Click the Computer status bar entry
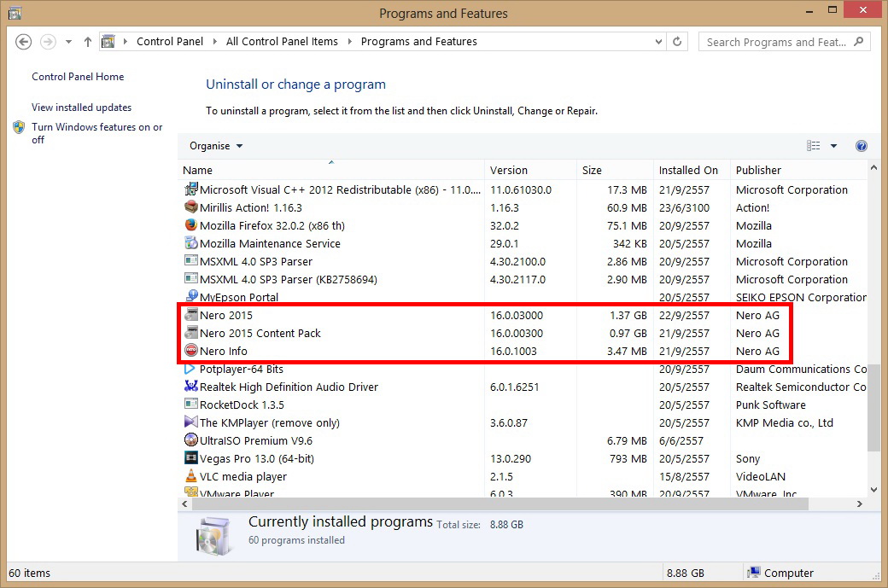The height and width of the screenshot is (588, 888). click(780, 573)
